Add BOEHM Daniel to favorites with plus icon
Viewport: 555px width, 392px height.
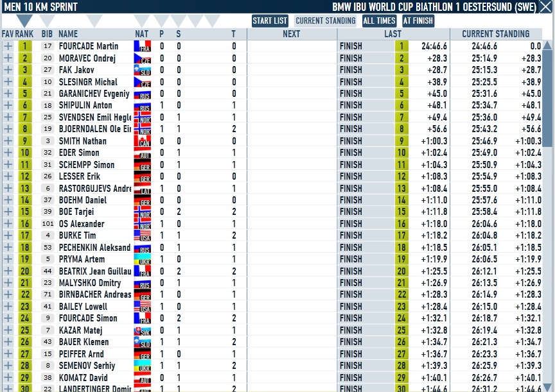click(x=8, y=200)
